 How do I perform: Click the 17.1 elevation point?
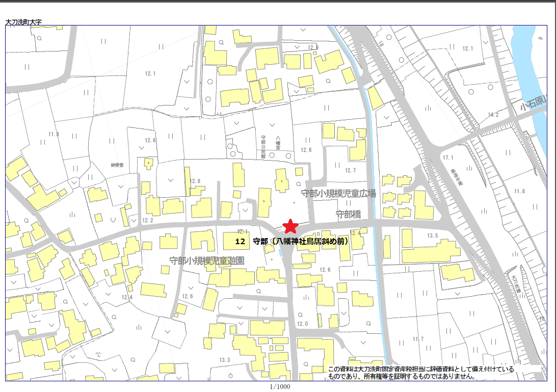click(448, 158)
